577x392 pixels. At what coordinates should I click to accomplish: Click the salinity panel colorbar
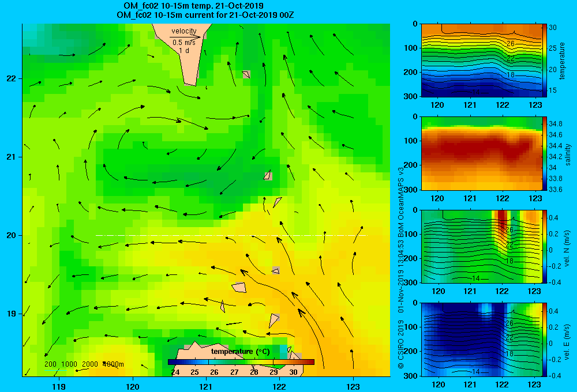pyautogui.click(x=544, y=153)
